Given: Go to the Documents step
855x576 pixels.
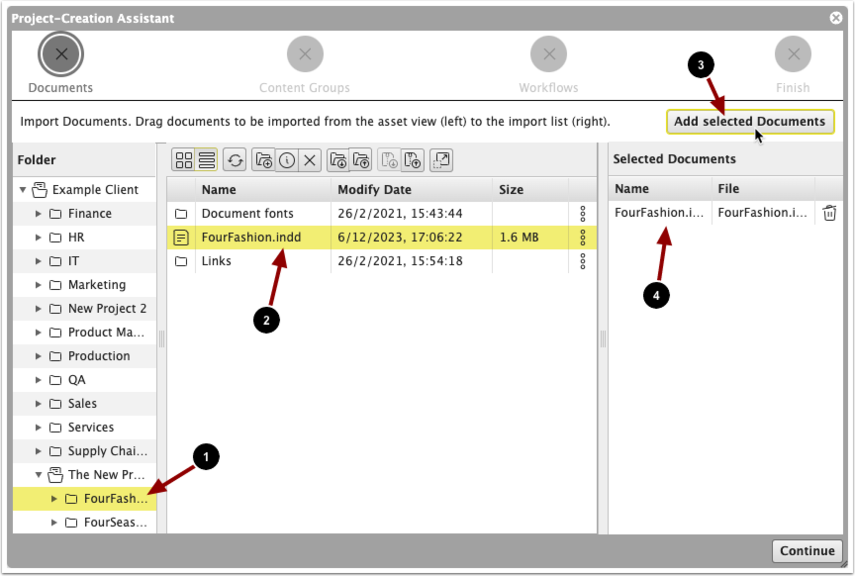Looking at the screenshot, I should [61, 54].
